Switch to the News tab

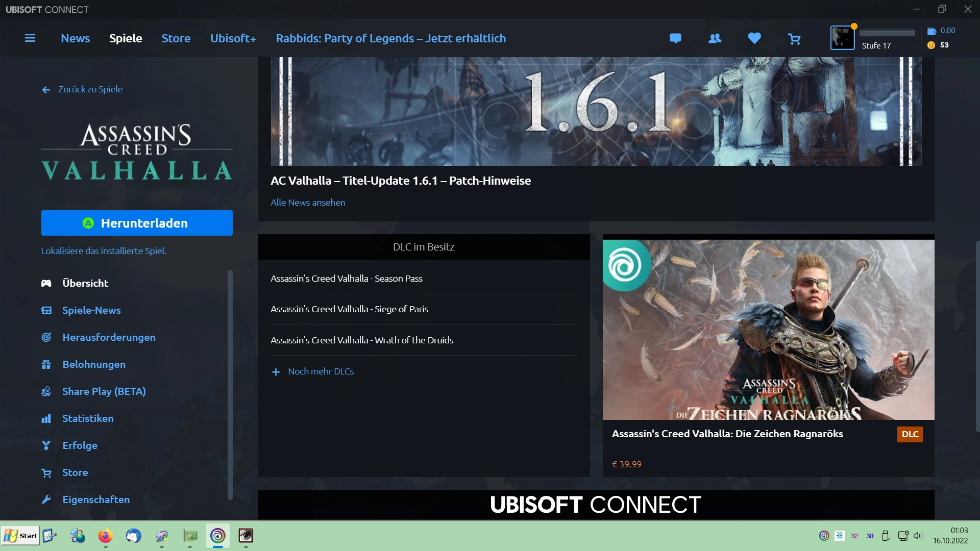coord(75,38)
